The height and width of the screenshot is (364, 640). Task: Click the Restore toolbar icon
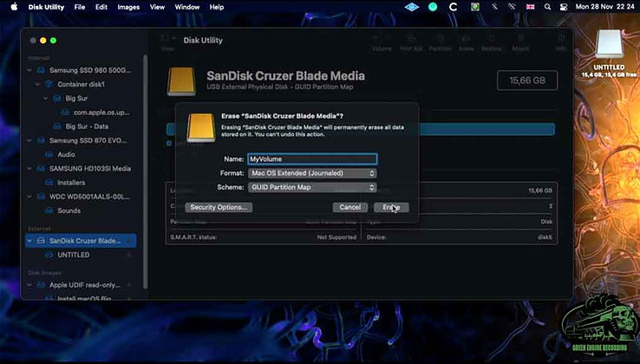point(492,42)
